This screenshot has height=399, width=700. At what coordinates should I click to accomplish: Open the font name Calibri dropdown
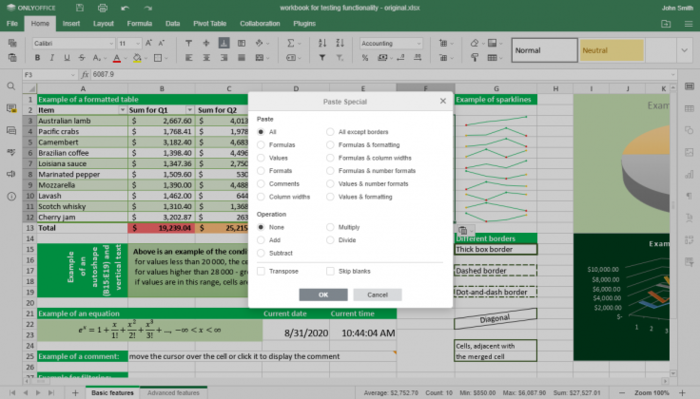point(111,43)
